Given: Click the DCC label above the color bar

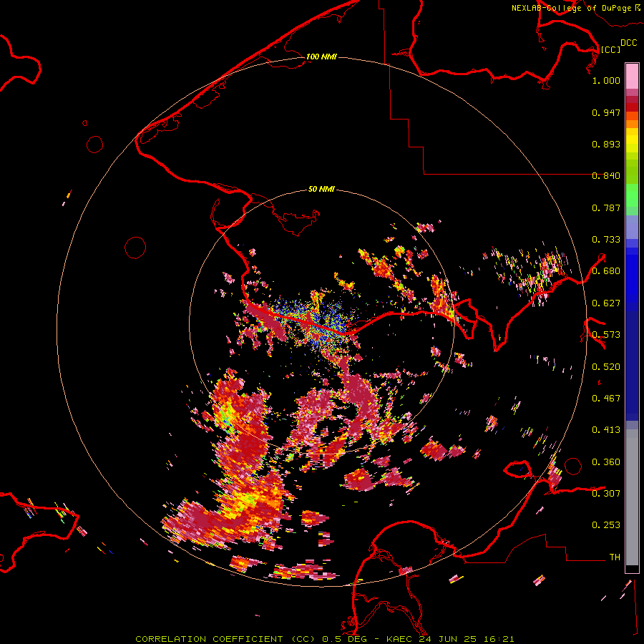Looking at the screenshot, I should tap(629, 43).
